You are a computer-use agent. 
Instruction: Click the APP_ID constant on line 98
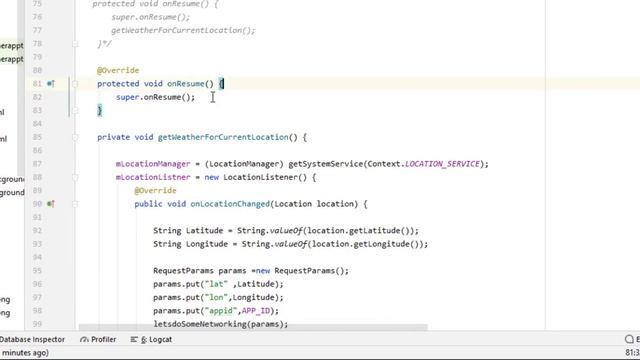tap(256, 311)
